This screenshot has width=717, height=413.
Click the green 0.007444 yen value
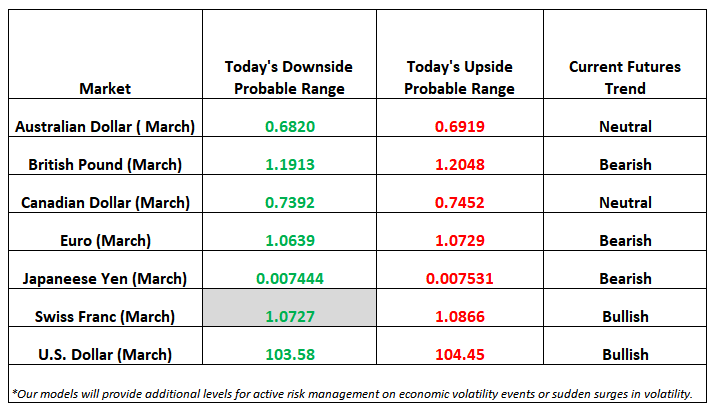[x=289, y=278]
